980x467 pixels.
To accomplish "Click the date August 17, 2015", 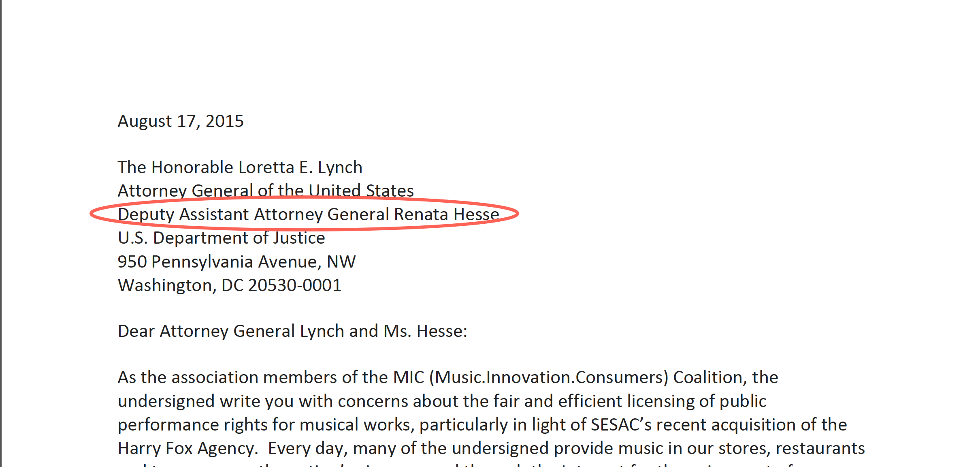I will pyautogui.click(x=181, y=121).
